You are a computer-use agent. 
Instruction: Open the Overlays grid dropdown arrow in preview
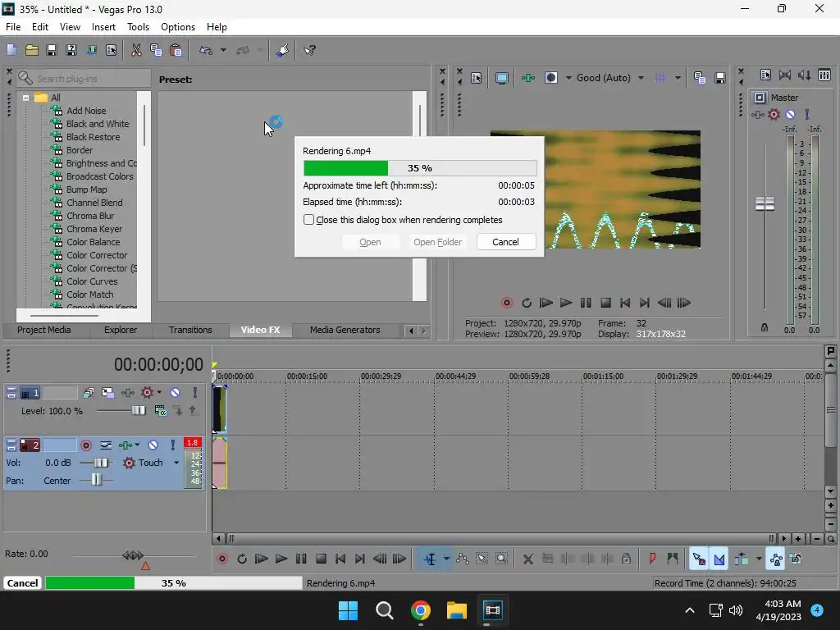(x=677, y=78)
